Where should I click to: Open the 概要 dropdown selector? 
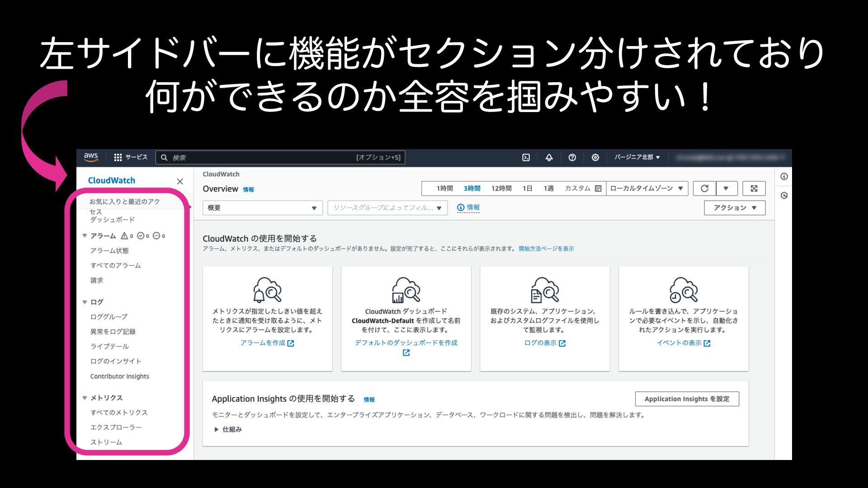click(x=262, y=208)
